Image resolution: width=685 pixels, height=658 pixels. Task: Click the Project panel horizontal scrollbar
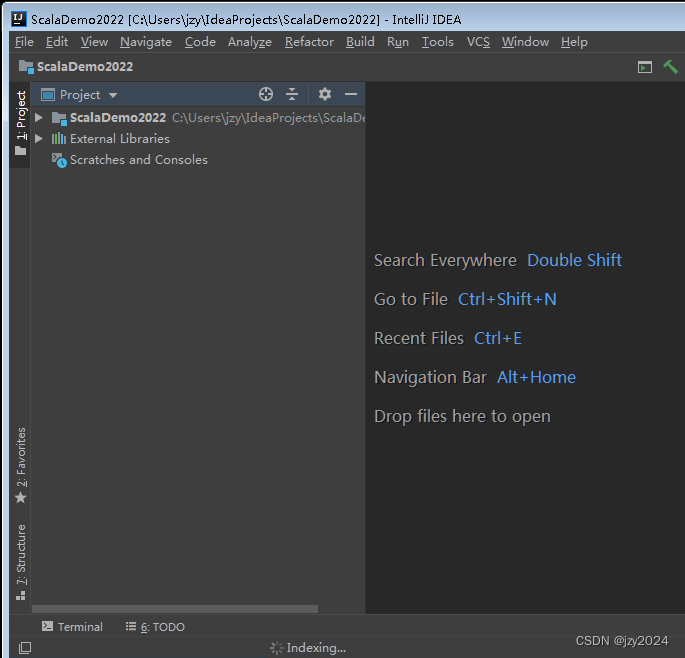tap(175, 609)
